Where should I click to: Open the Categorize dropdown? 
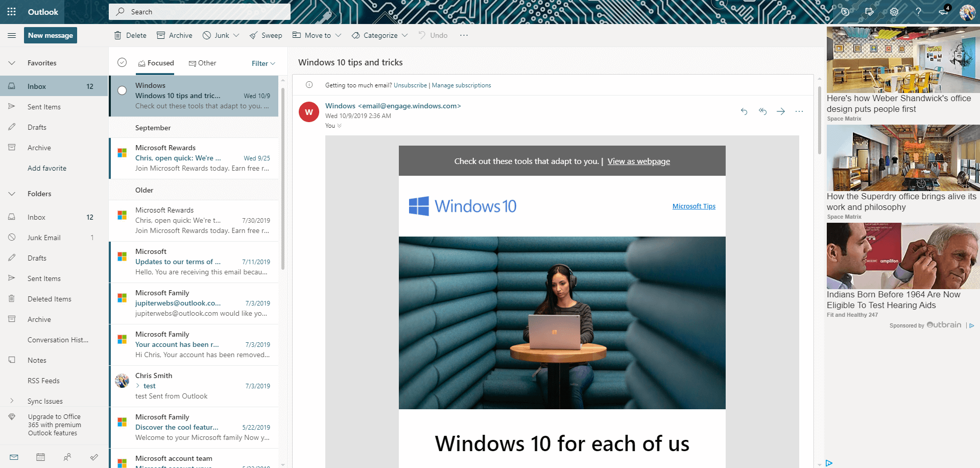pyautogui.click(x=380, y=35)
